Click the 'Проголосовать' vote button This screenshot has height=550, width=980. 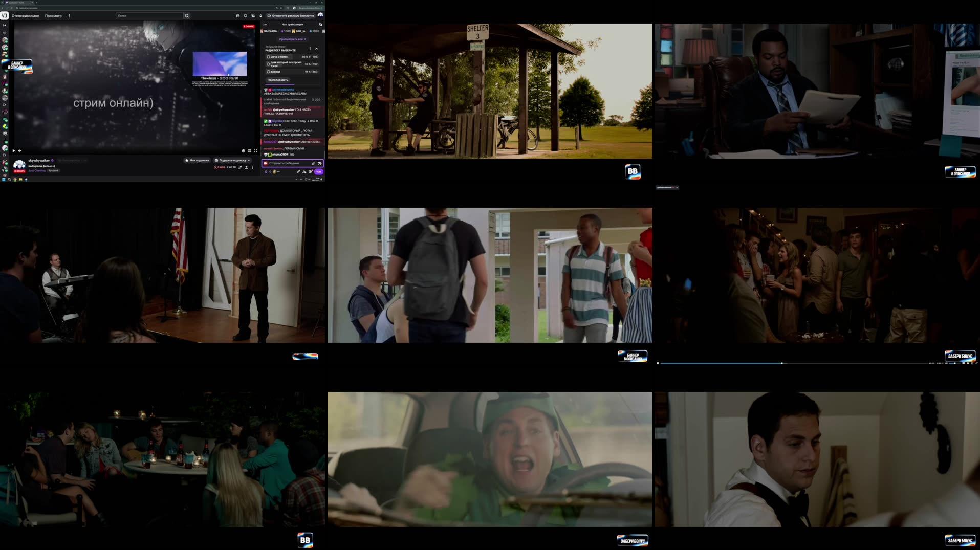coord(277,80)
